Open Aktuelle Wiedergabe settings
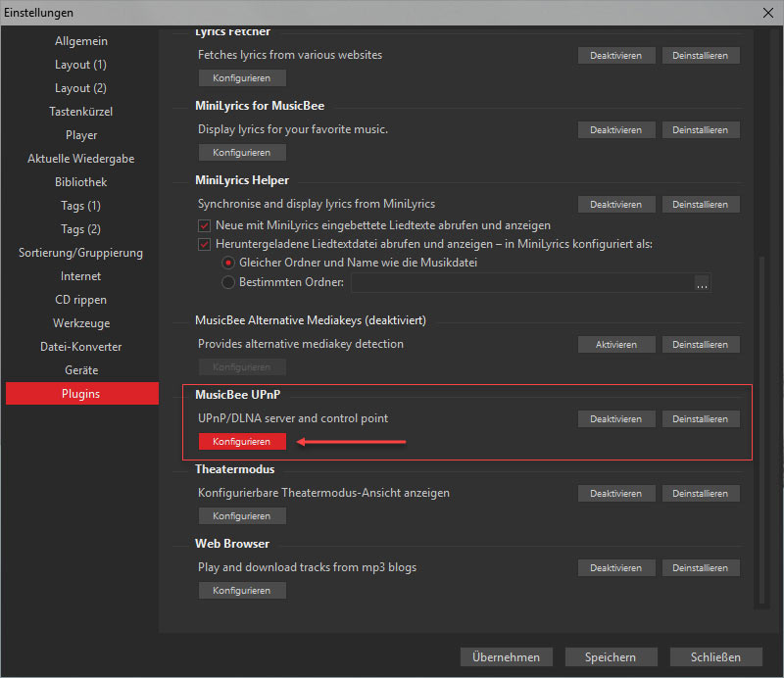The image size is (784, 678). [81, 159]
